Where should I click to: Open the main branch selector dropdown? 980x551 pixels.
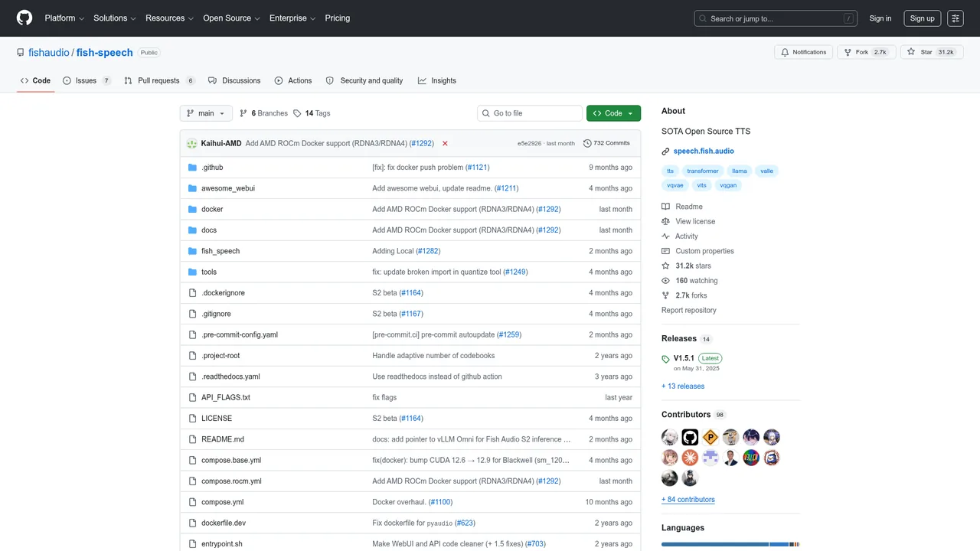(x=206, y=113)
